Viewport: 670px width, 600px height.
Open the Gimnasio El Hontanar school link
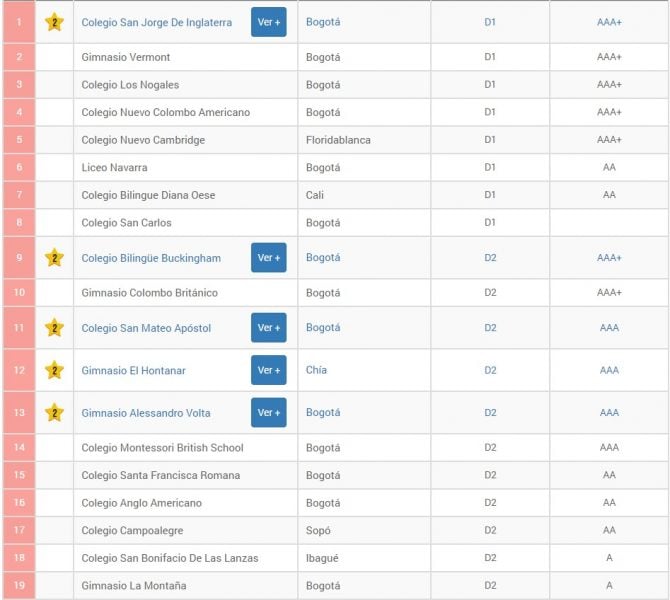tap(133, 370)
